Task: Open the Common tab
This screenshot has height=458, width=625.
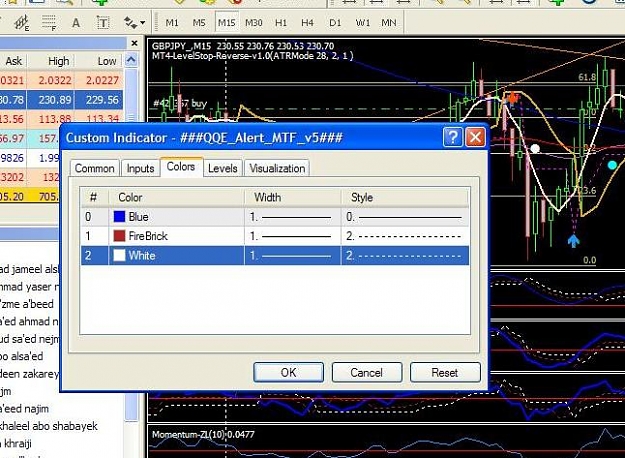Action: [x=94, y=168]
